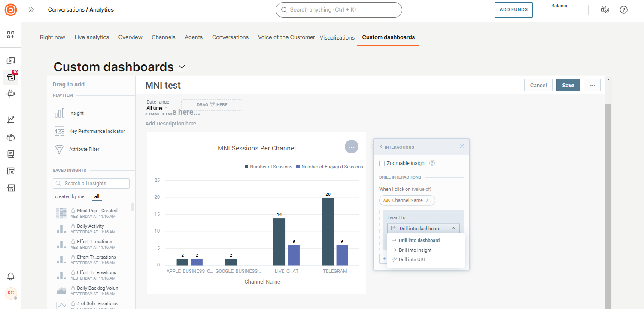
Task: Click the Search all insights input field
Action: click(x=91, y=184)
